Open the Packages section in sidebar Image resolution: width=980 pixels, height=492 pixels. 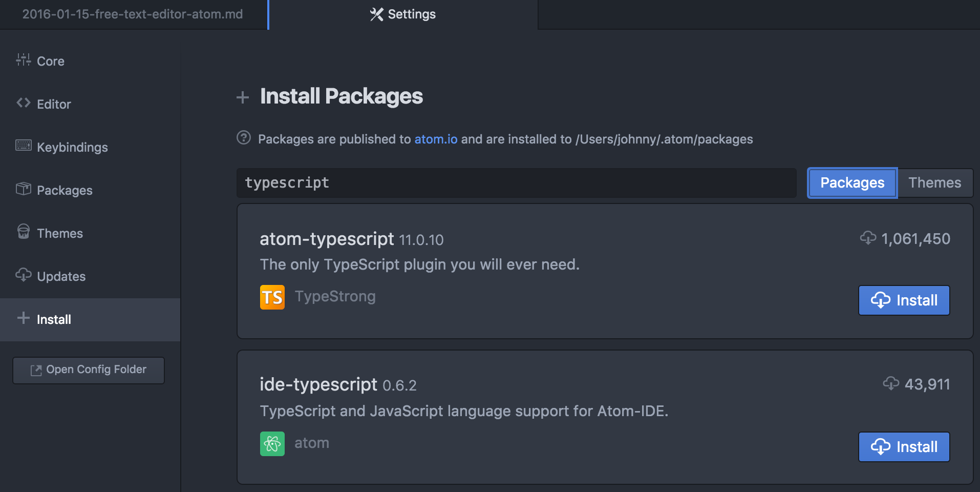(x=90, y=190)
